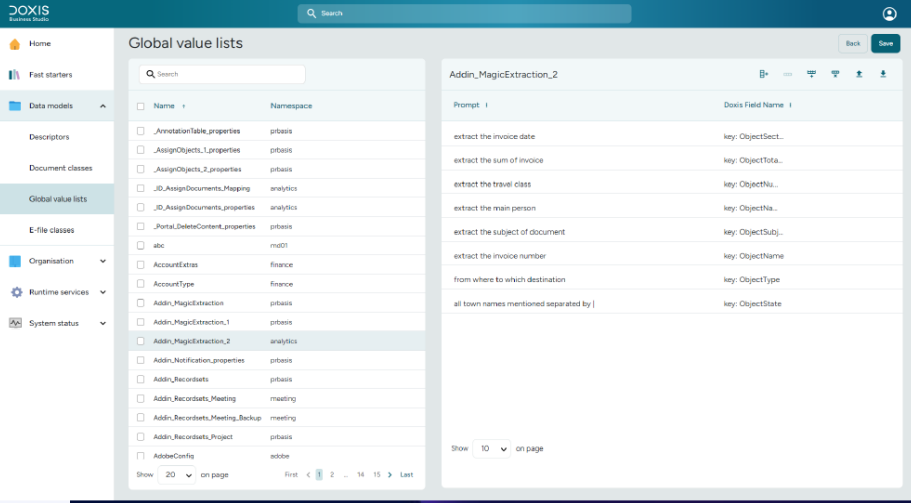Click the add row icon
The image size is (911, 503).
pos(811,74)
